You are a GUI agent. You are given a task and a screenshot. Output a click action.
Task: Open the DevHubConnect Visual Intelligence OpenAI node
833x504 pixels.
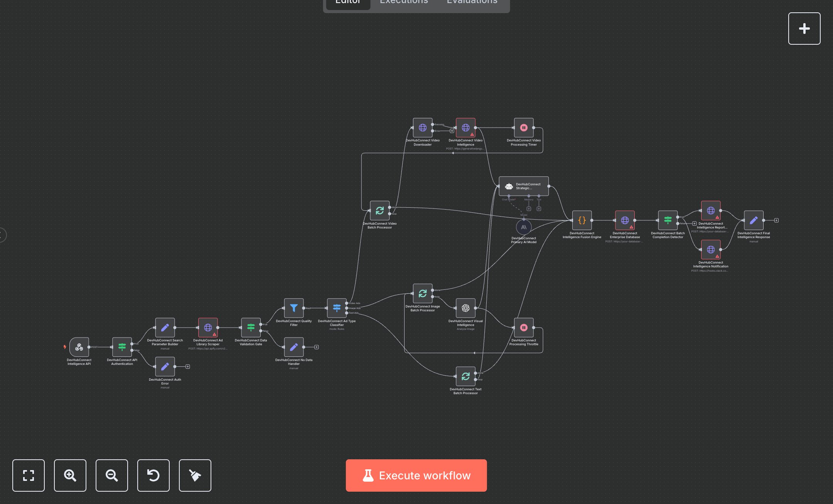[x=465, y=308]
